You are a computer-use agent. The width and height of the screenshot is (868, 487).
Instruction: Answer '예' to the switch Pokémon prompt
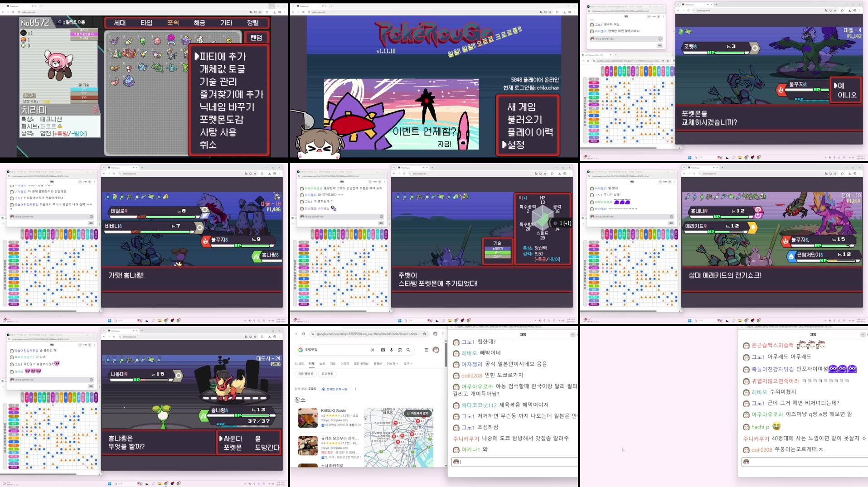[x=841, y=85]
